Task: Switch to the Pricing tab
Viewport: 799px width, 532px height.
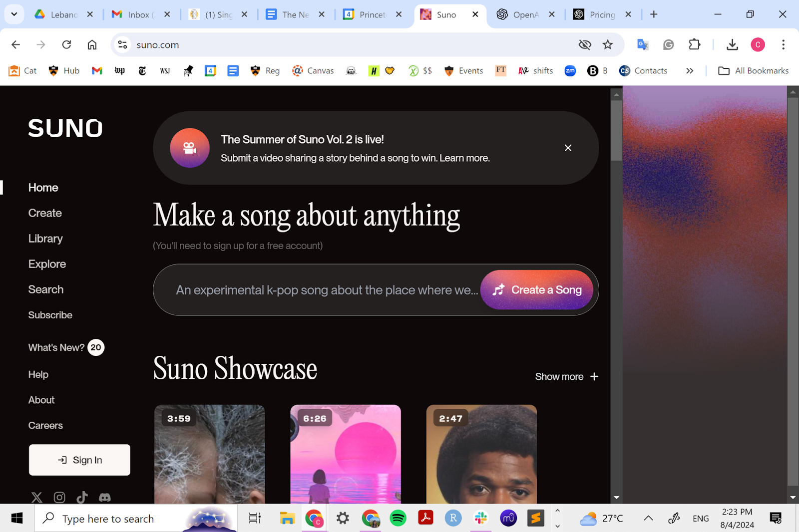Action: pyautogui.click(x=603, y=14)
